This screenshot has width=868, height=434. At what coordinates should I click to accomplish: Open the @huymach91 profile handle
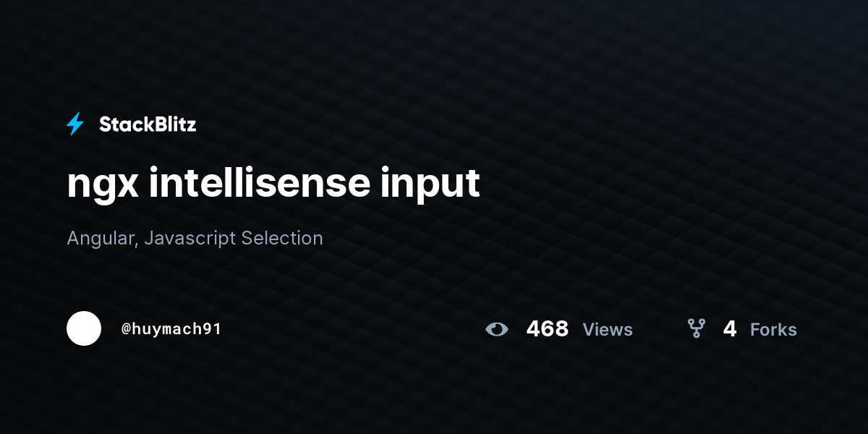pos(171,329)
